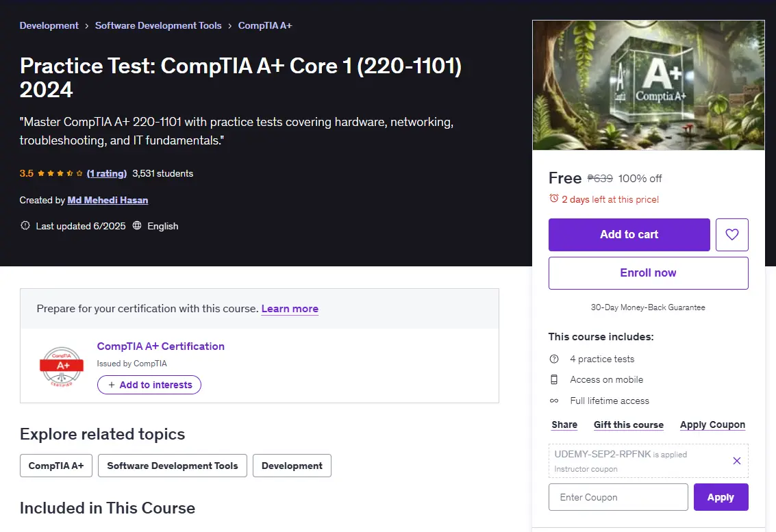
Task: Click the 'Full lifetime access' text
Action: (609, 401)
